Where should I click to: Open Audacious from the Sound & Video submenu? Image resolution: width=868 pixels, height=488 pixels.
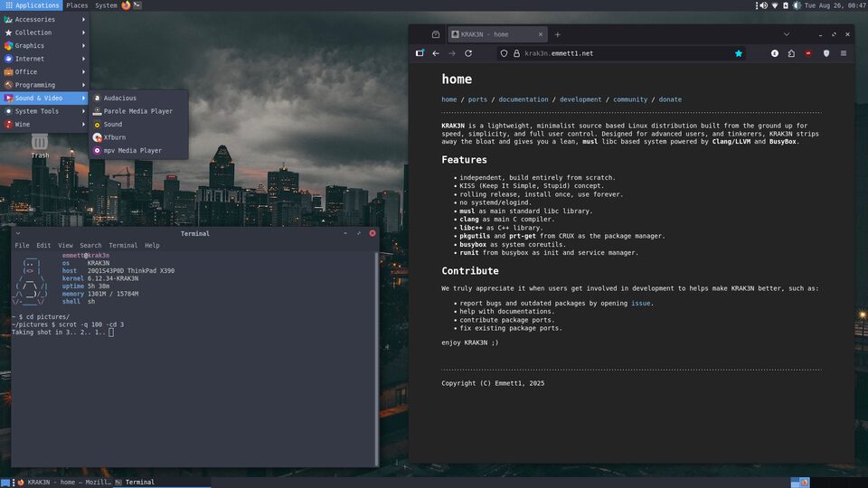click(x=138, y=98)
